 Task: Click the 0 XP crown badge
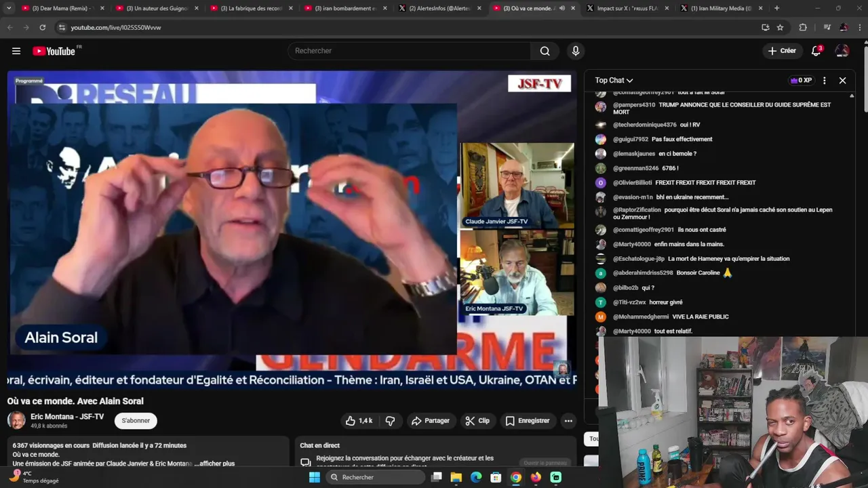pyautogui.click(x=801, y=80)
